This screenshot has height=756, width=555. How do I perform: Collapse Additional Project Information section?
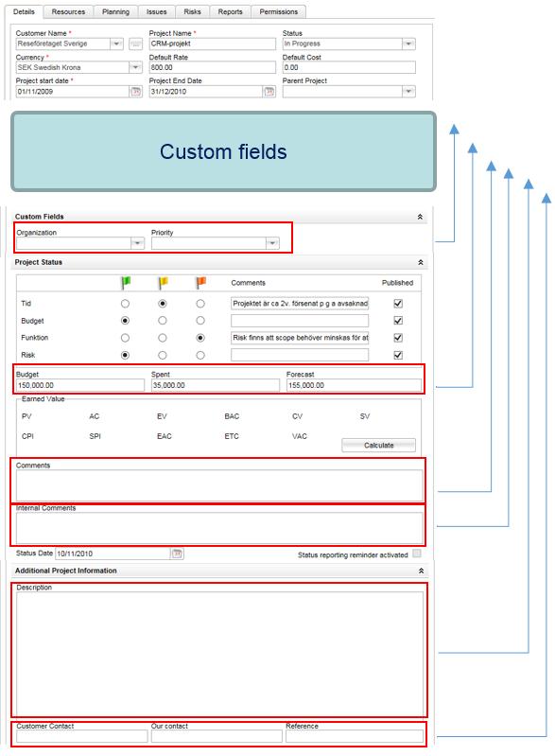[421, 571]
